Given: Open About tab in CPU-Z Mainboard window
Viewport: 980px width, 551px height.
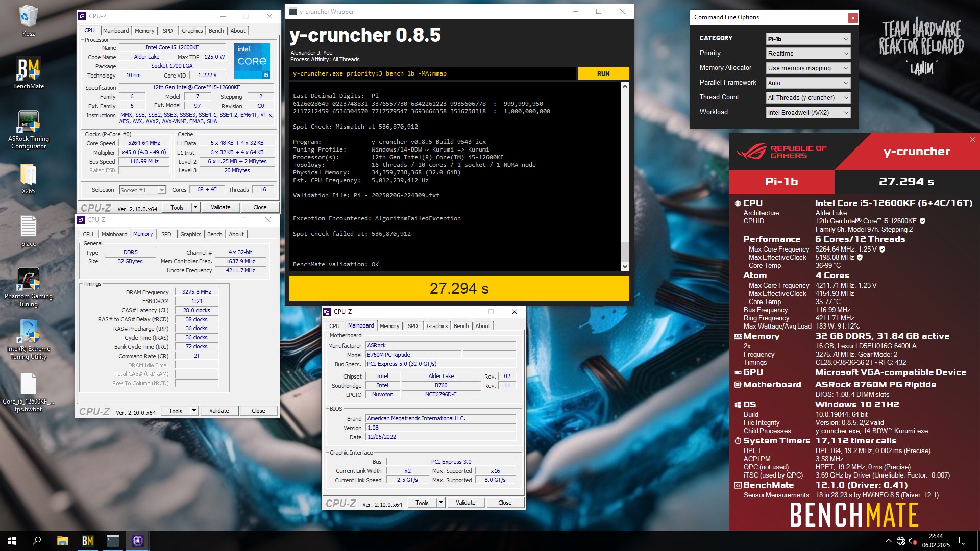Looking at the screenshot, I should (483, 326).
